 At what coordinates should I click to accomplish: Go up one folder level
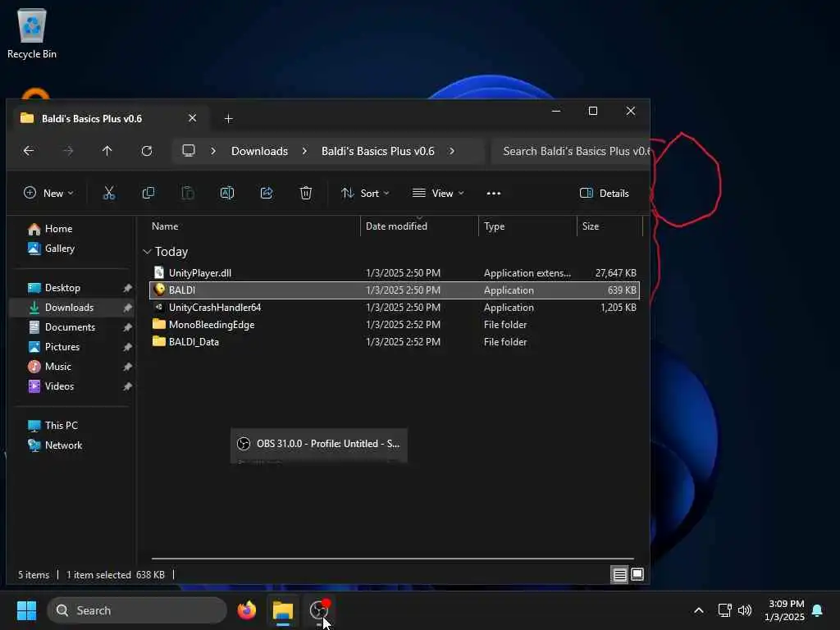point(107,151)
